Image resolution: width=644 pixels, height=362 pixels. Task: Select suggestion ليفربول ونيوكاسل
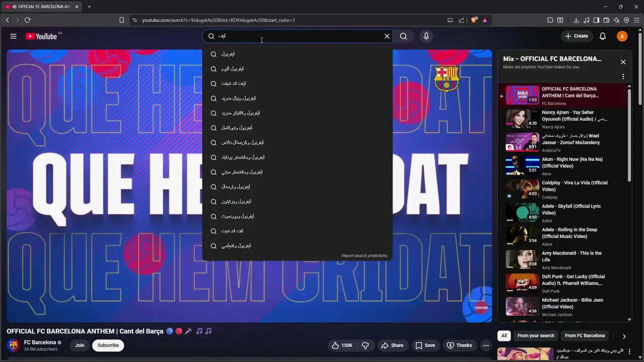pos(297,128)
